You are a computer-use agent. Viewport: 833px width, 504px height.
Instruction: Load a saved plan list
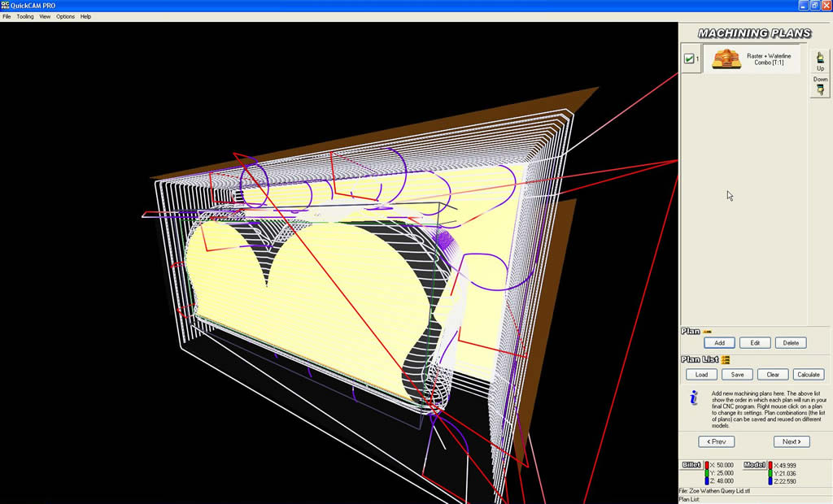pos(701,375)
